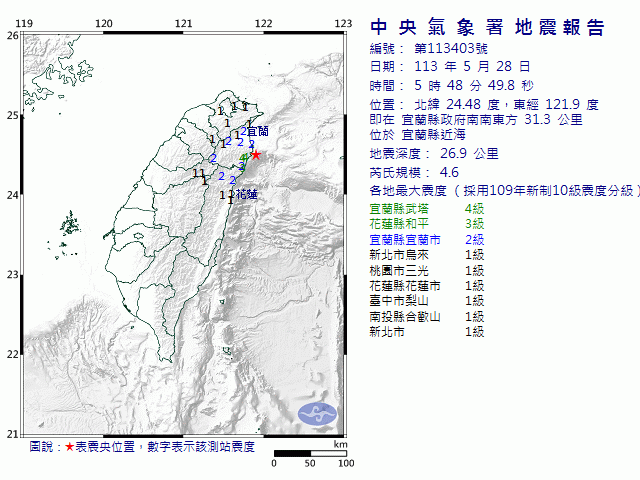640x480 pixels.
Task: Click the 臺中市梨山 intensity row
Action: point(427,301)
